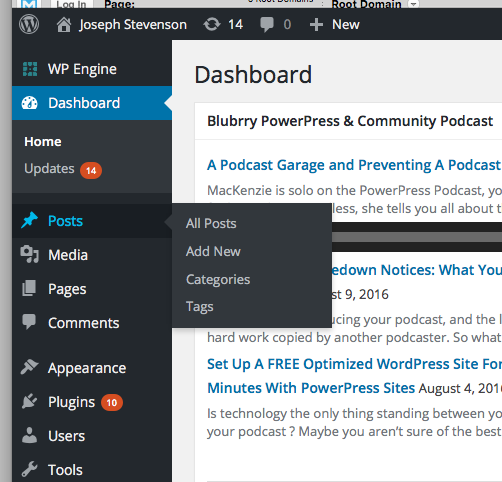This screenshot has width=502, height=482.
Task: Click the WordPress logo in admin bar
Action: tap(29, 24)
